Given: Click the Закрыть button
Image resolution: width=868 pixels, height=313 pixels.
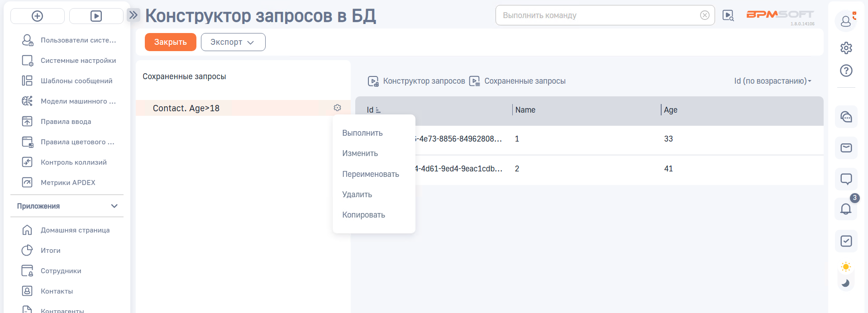Looking at the screenshot, I should (171, 42).
